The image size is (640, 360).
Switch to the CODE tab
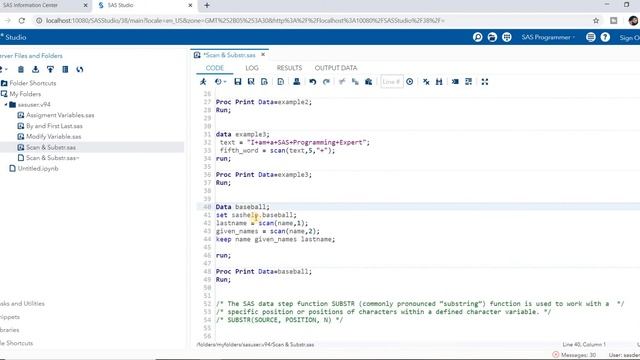[x=215, y=68]
